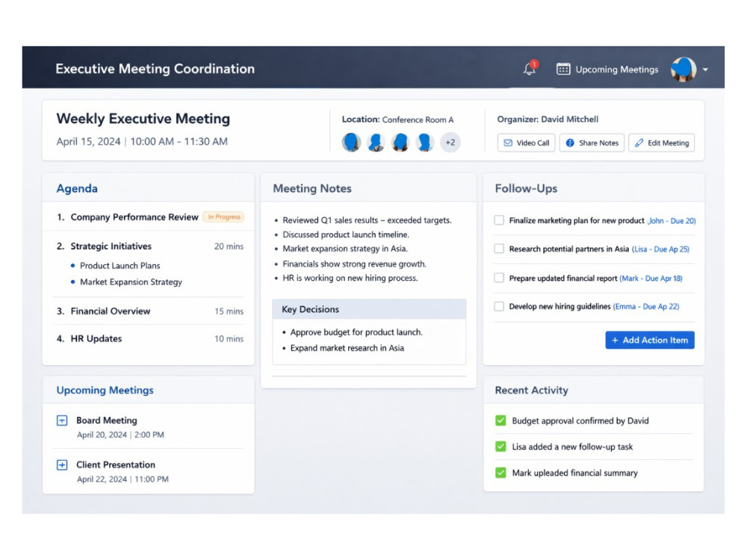Click the Share Notes button

pyautogui.click(x=592, y=143)
